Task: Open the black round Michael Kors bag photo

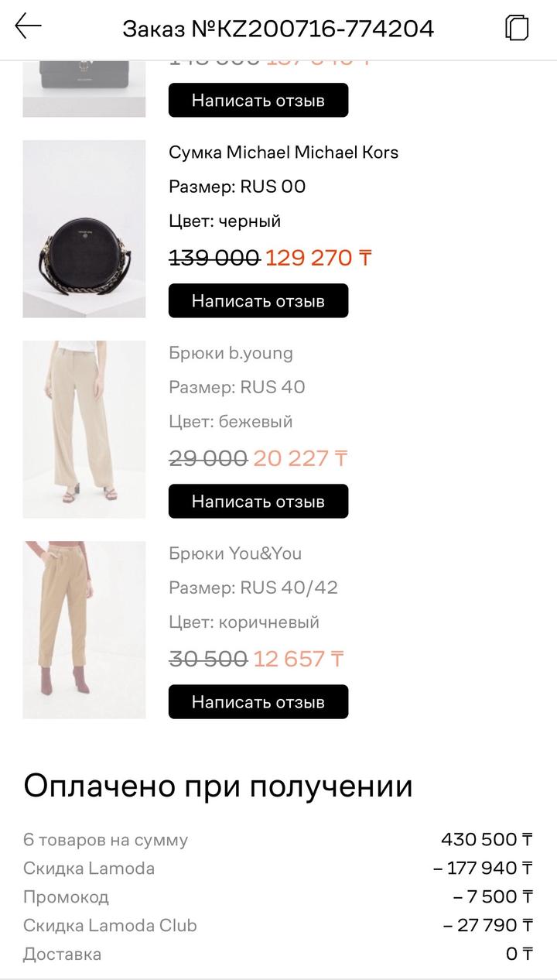Action: pos(84,228)
